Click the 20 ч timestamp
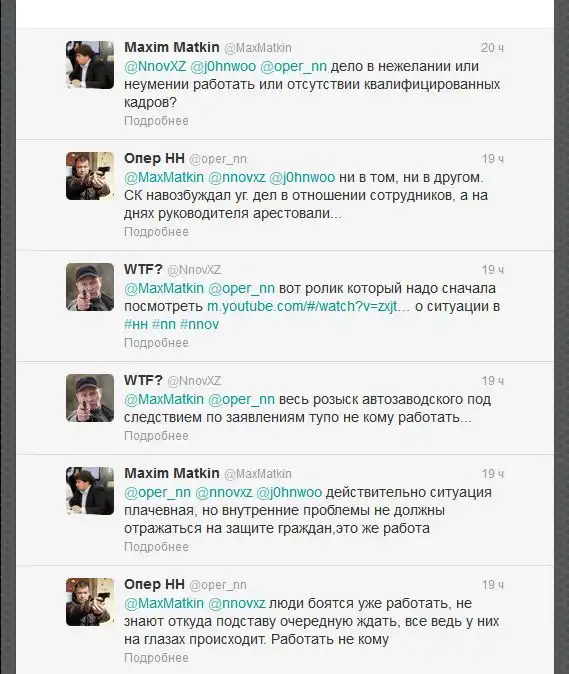Viewport: 569px width, 674px height. (492, 47)
